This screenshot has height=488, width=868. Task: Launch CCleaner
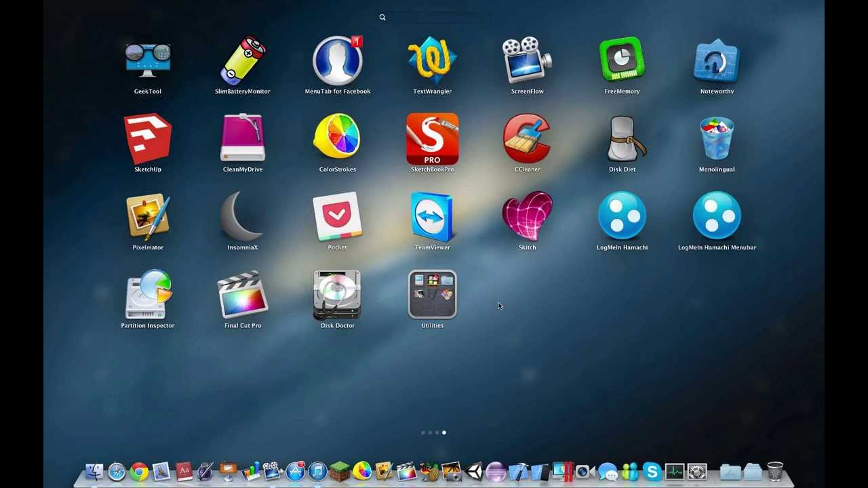527,140
